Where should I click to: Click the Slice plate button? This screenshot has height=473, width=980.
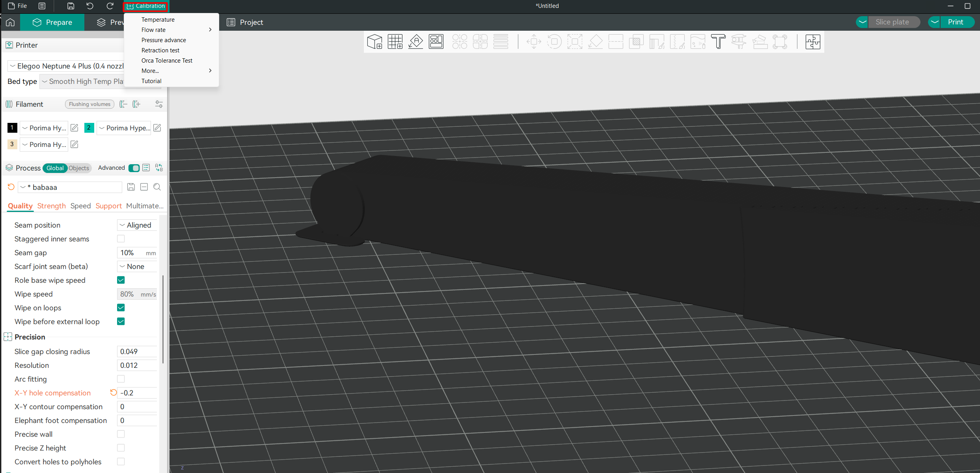coord(892,22)
